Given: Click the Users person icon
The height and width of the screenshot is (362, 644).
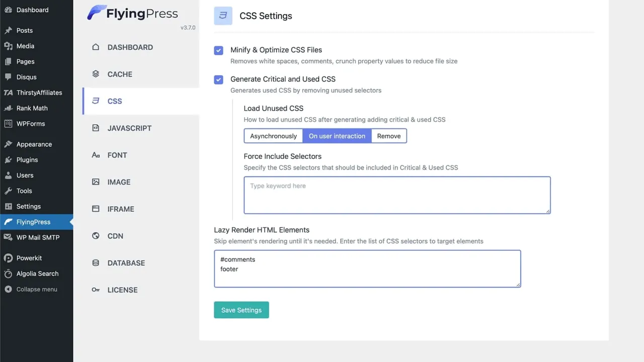Looking at the screenshot, I should pyautogui.click(x=8, y=176).
